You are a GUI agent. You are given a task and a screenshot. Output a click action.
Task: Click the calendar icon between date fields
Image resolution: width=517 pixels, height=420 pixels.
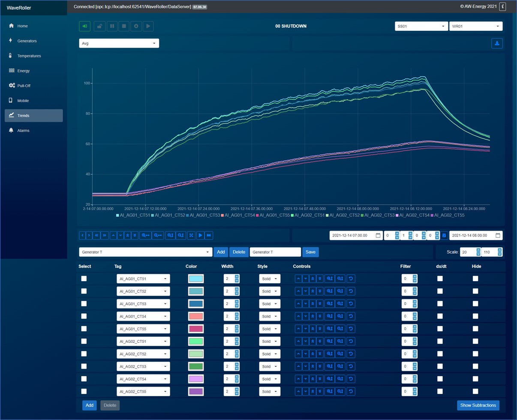[x=444, y=235]
